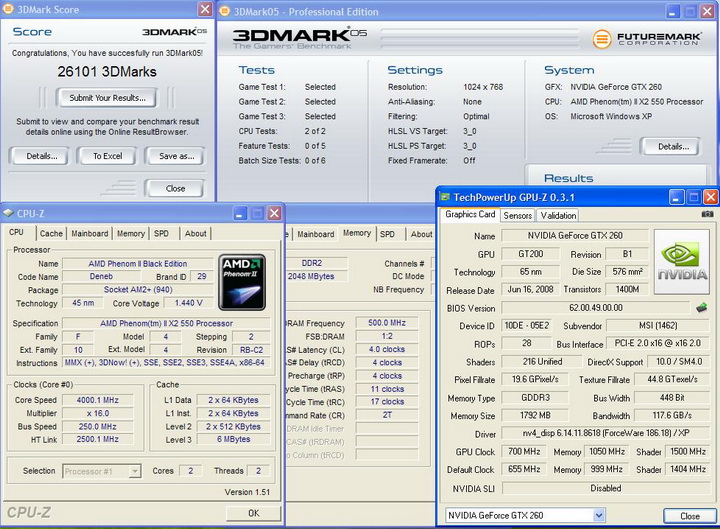Image resolution: width=720 pixels, height=529 pixels.
Task: Click the Multiplier x 16.0 value
Action: pos(97,413)
